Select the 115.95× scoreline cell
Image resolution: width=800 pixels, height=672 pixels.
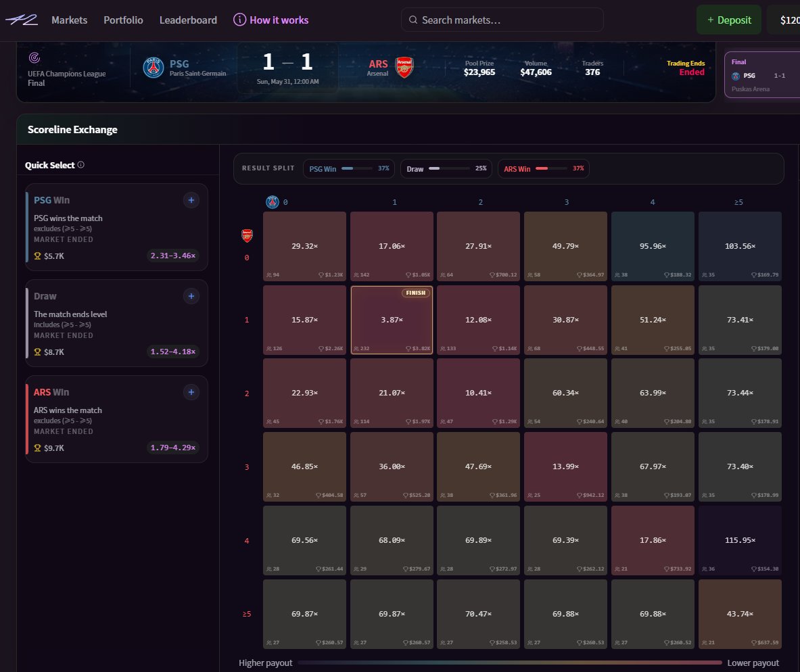[x=740, y=540]
